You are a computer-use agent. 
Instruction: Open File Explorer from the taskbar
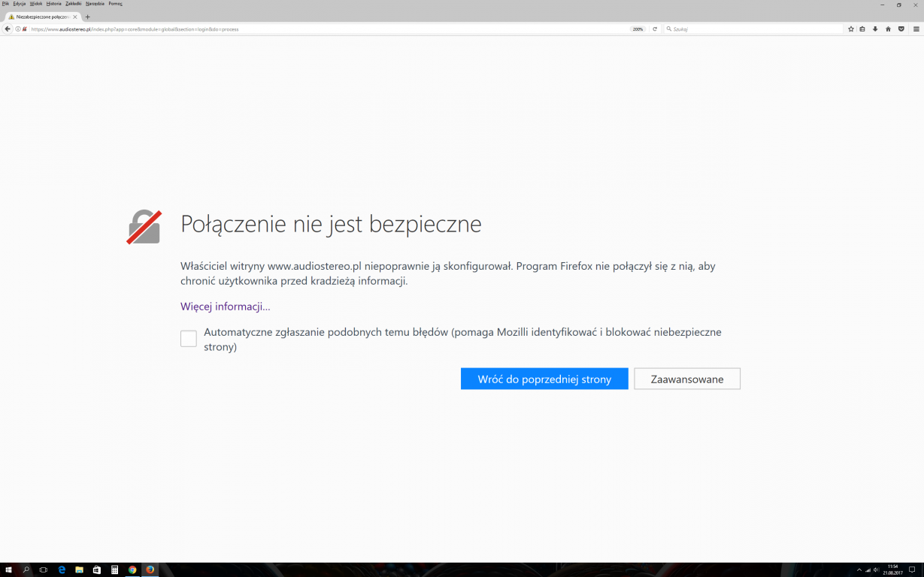tap(79, 569)
